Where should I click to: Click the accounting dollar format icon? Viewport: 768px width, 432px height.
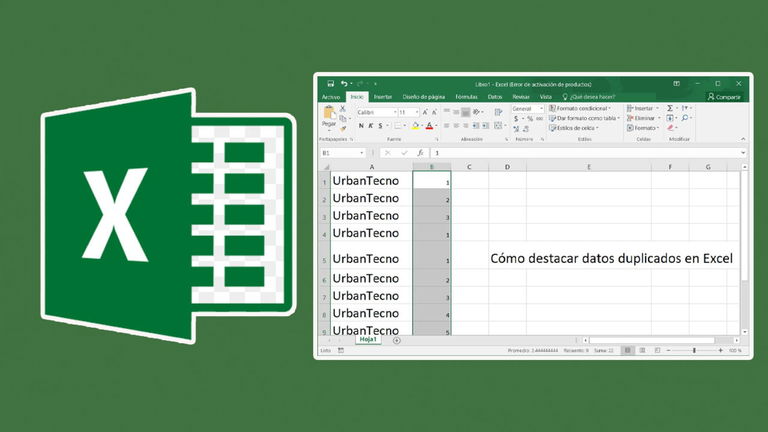pos(516,119)
